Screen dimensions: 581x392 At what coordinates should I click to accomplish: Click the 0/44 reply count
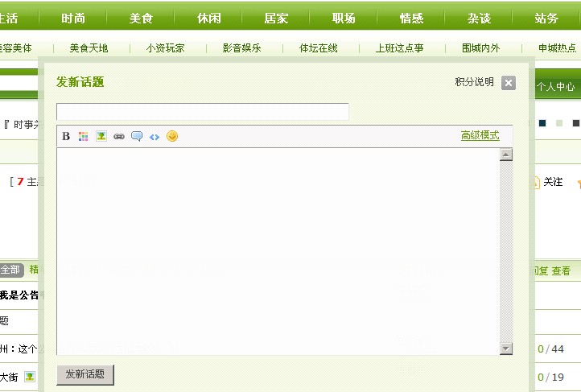pos(550,349)
